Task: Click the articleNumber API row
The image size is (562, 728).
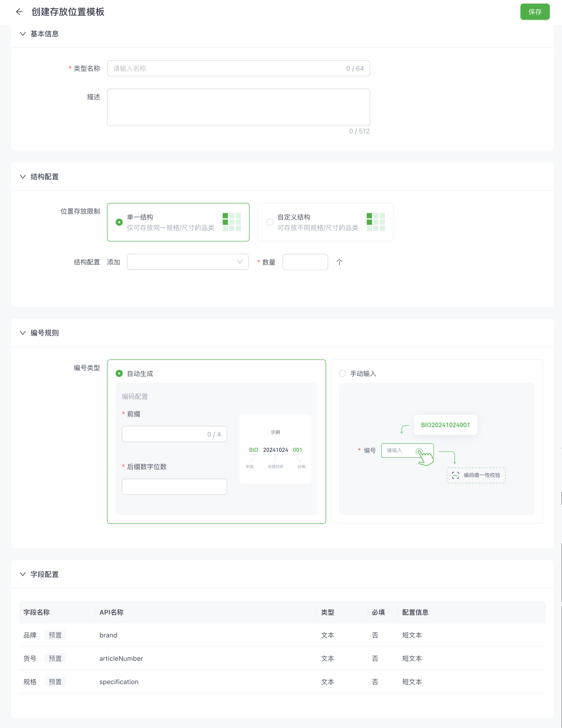Action: coord(121,659)
